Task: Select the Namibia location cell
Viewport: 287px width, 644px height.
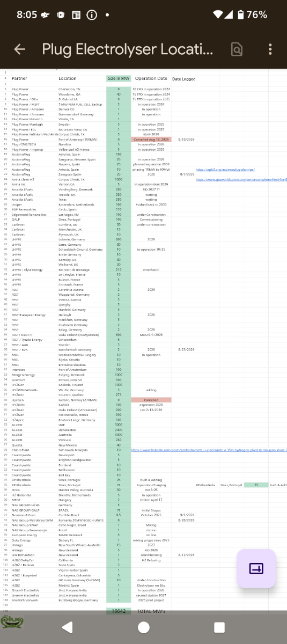Action: coord(64,144)
